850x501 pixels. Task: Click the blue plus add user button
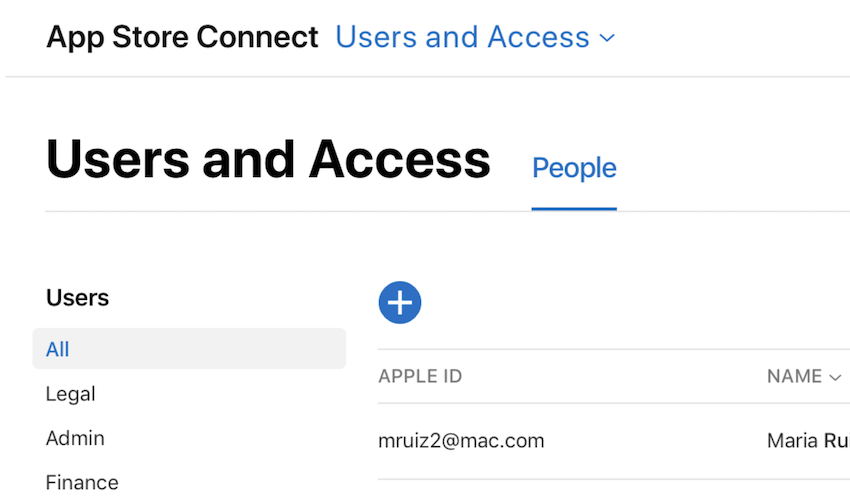point(400,302)
